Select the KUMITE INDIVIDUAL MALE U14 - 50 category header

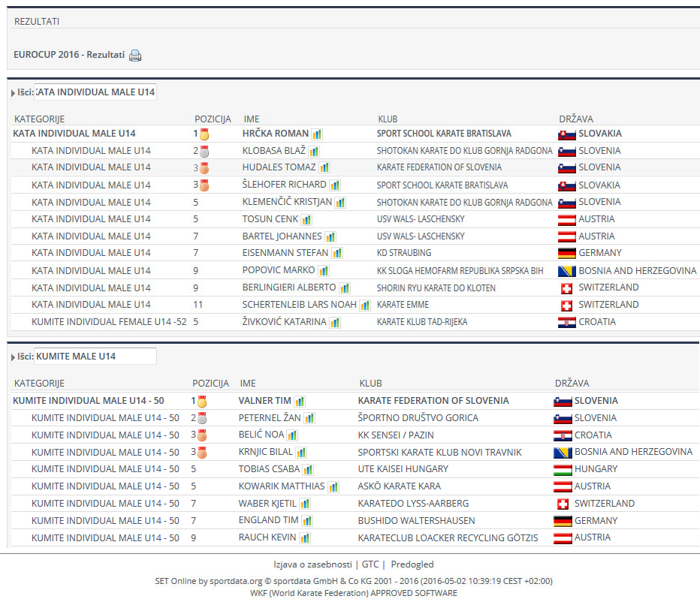(89, 401)
